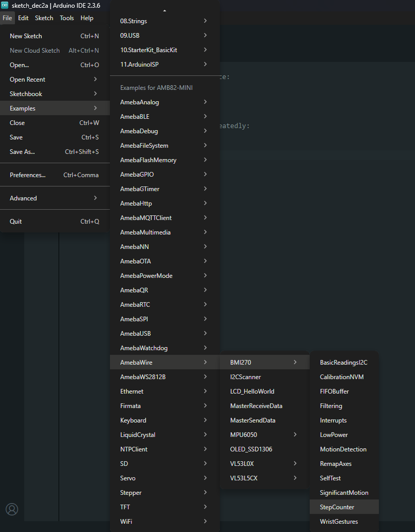Click the user account icon in sidebar
The image size is (415, 532).
pyautogui.click(x=12, y=509)
